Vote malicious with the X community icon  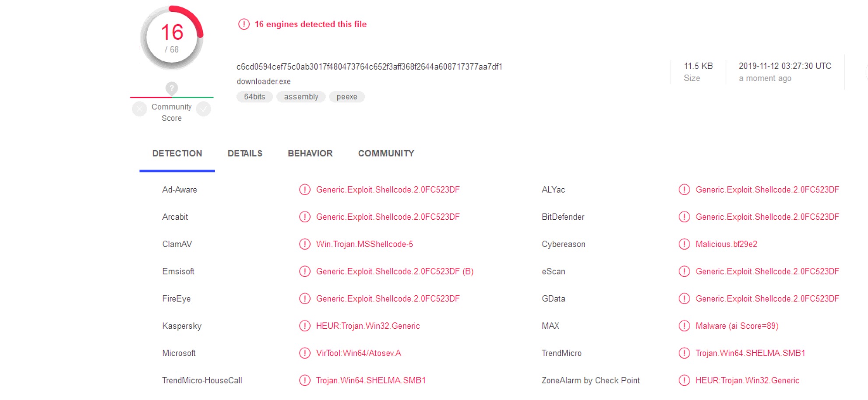pyautogui.click(x=139, y=109)
